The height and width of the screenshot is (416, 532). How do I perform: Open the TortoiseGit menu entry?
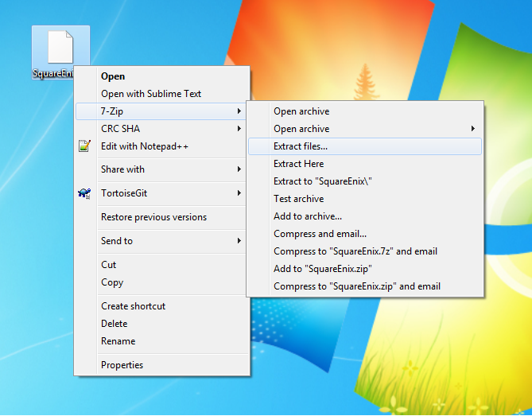point(162,193)
